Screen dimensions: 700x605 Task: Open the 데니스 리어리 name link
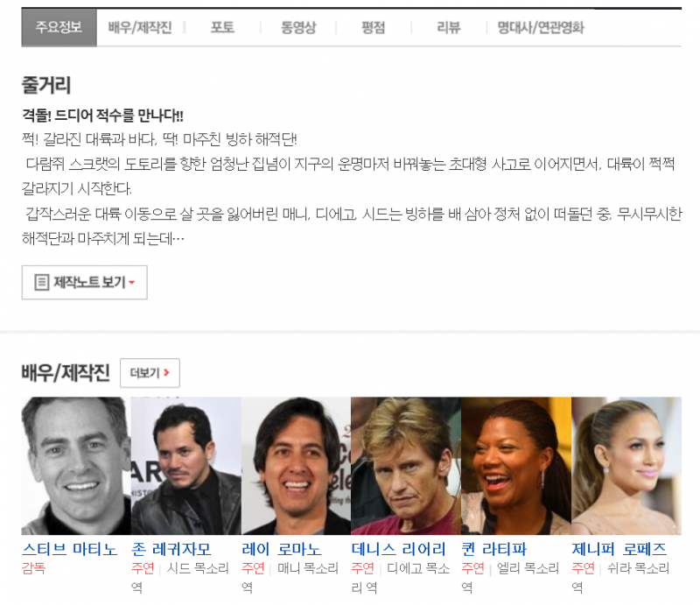coord(399,549)
